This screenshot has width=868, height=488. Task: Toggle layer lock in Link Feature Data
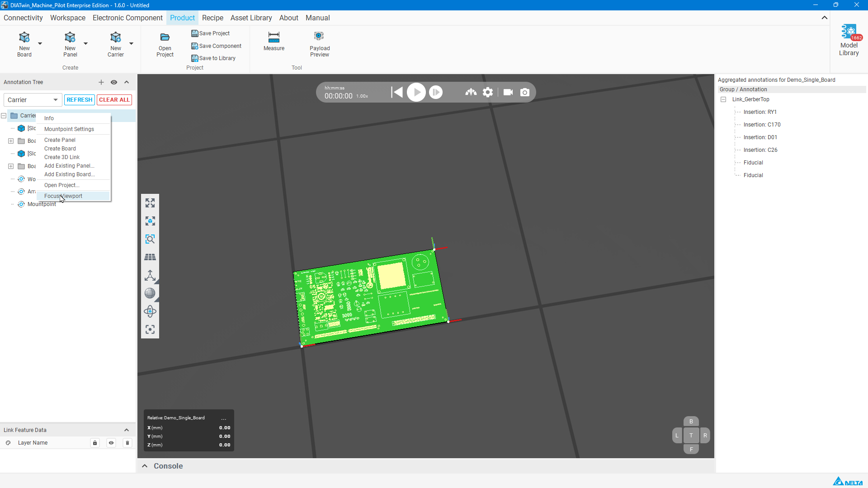tap(95, 443)
